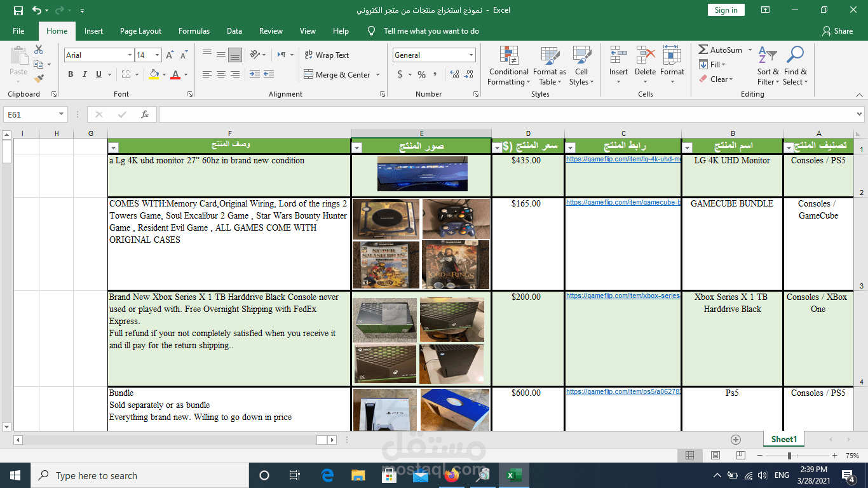Toggle Wrap Text

click(x=327, y=55)
